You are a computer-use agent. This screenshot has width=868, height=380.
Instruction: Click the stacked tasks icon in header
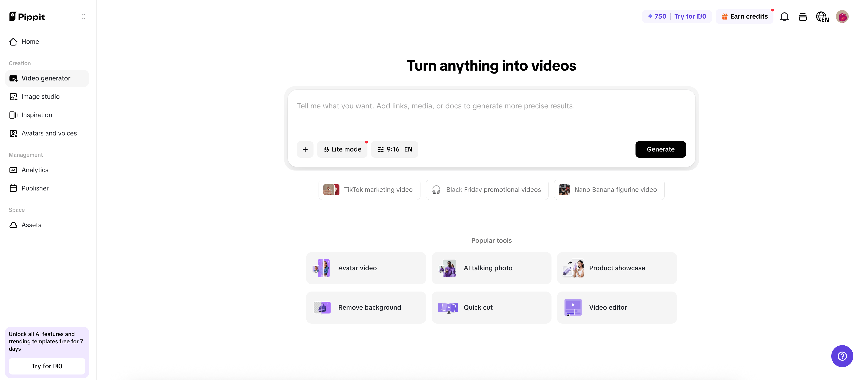pos(803,17)
